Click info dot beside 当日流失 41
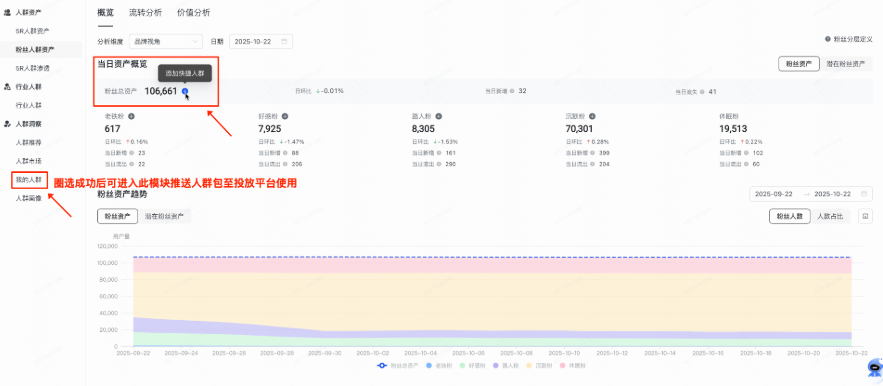The image size is (883, 386). [x=702, y=91]
